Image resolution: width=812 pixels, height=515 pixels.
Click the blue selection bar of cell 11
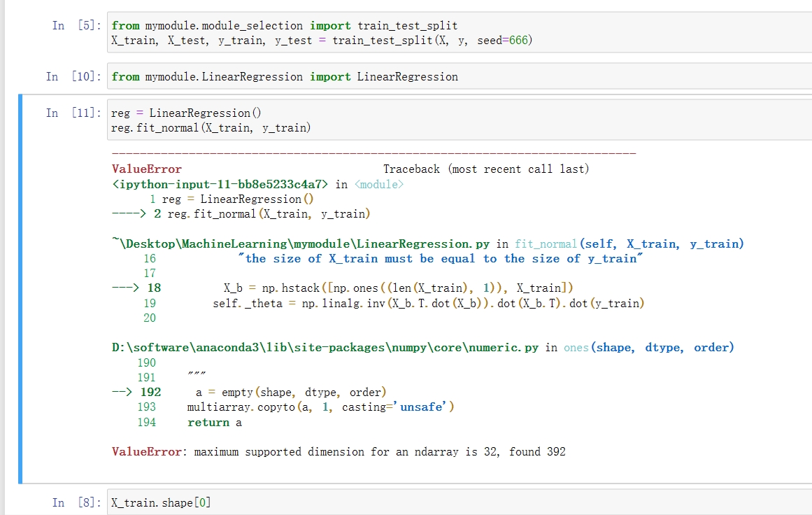[x=20, y=288]
